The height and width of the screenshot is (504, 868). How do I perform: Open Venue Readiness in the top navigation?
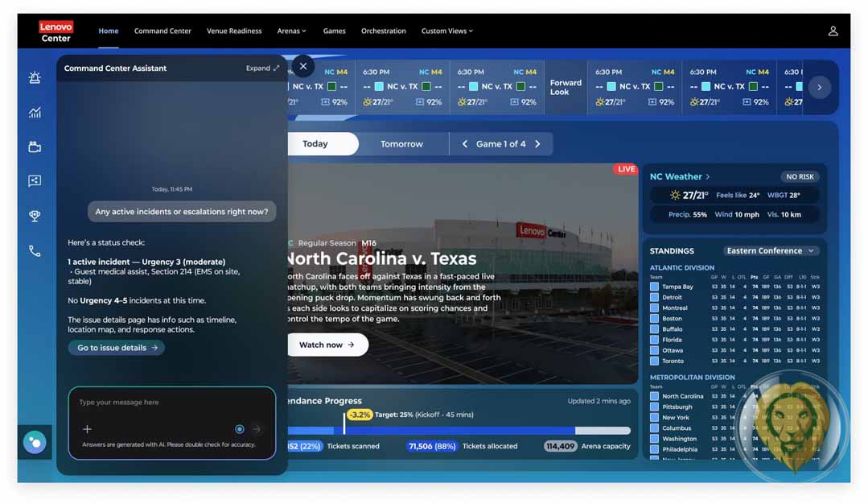pyautogui.click(x=234, y=31)
